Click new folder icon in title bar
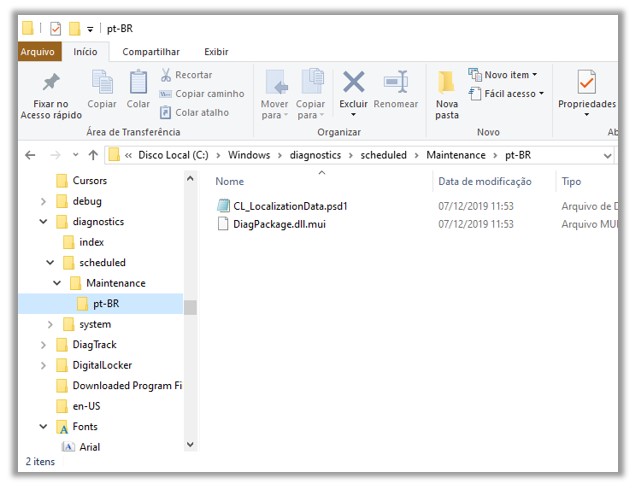This screenshot has height=489, width=634. coord(74,29)
